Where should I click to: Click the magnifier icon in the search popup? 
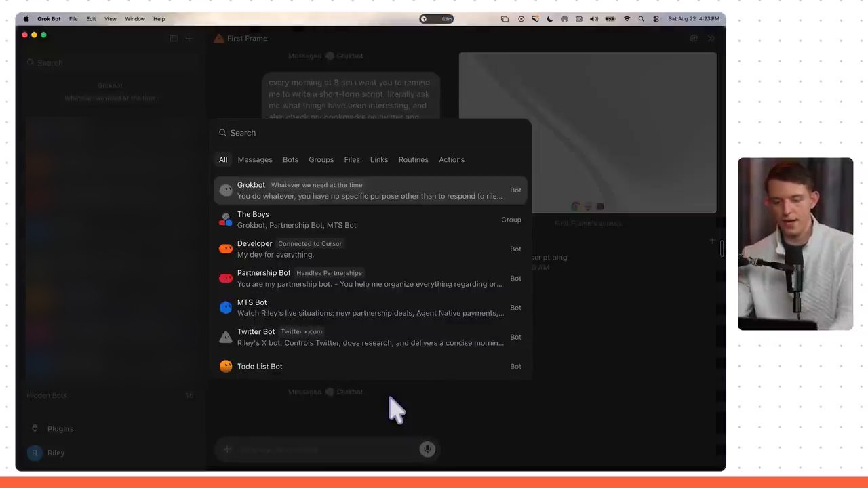coord(222,133)
